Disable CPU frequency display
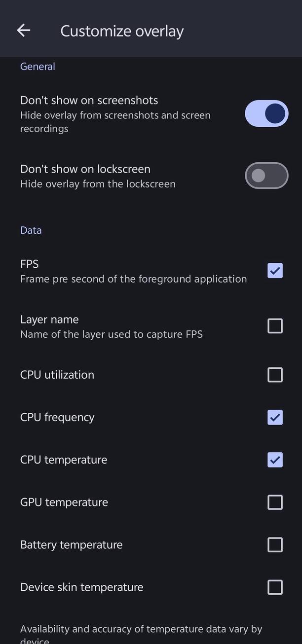Image resolution: width=302 pixels, height=644 pixels. click(275, 417)
